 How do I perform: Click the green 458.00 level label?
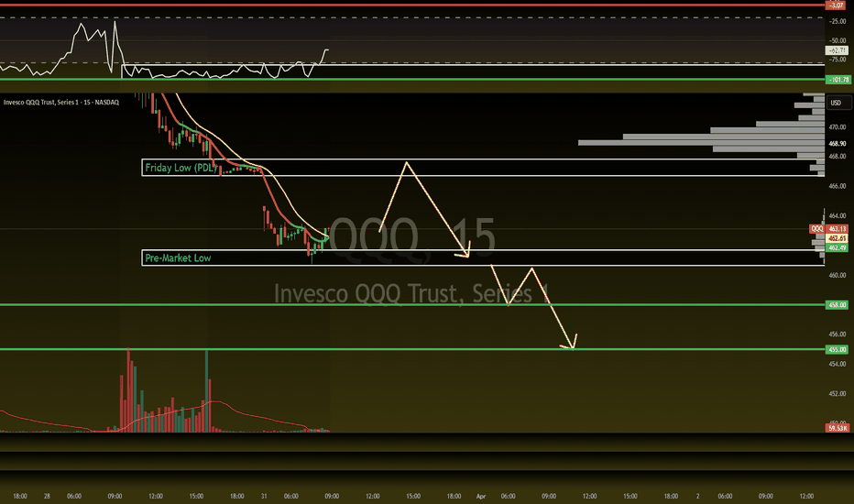point(838,304)
